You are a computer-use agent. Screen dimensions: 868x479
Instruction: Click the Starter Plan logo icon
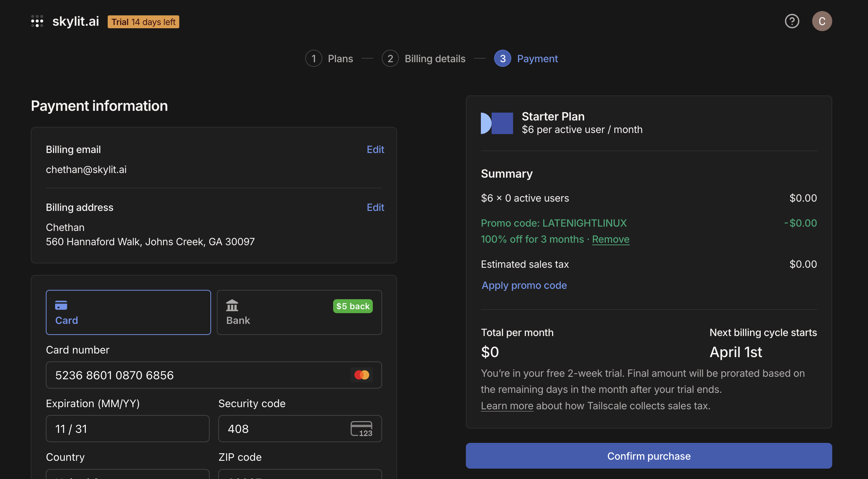click(x=497, y=123)
